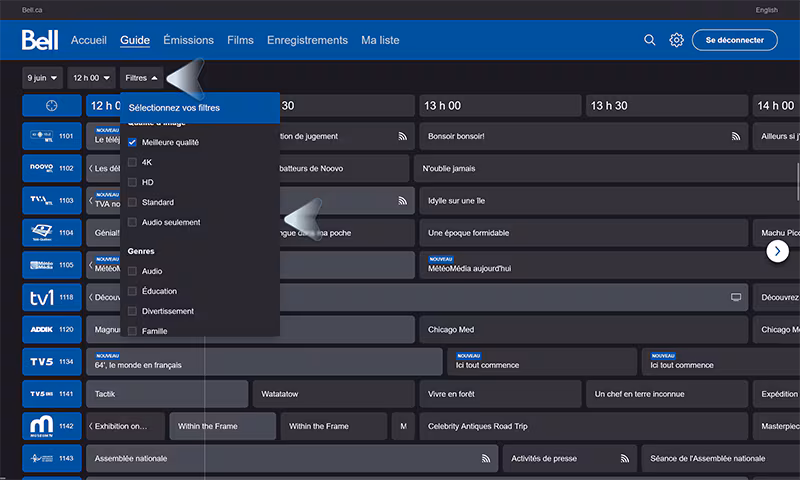Click cast icon on Activités de presse
Screen dimensions: 800x480
click(624, 459)
